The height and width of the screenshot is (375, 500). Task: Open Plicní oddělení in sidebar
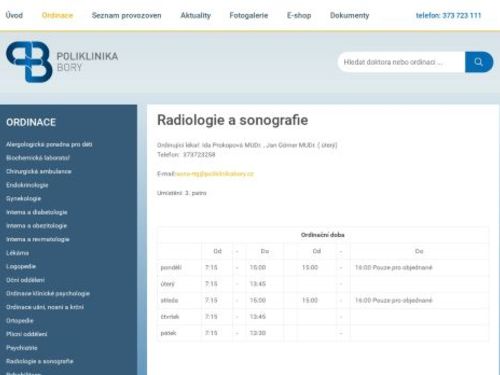click(x=26, y=334)
